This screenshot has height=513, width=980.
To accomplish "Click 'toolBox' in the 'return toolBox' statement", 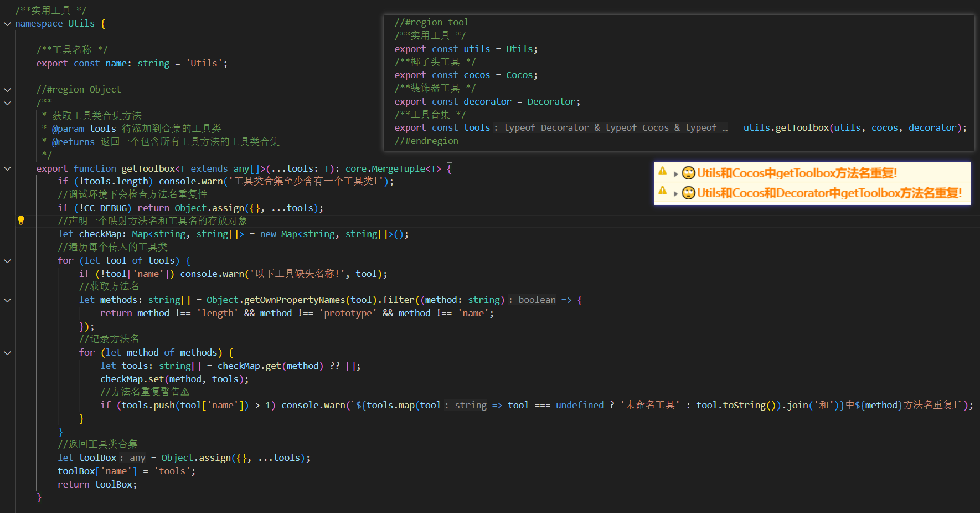I will click(x=114, y=485).
